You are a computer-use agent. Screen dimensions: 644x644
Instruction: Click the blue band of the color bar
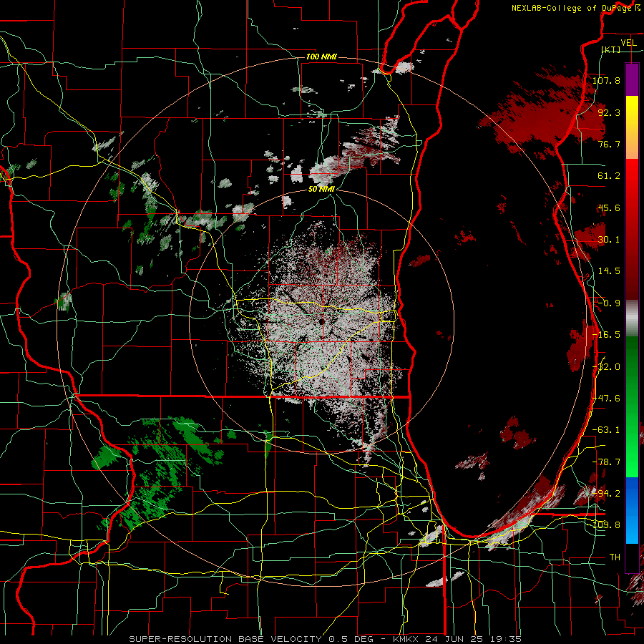[632, 510]
